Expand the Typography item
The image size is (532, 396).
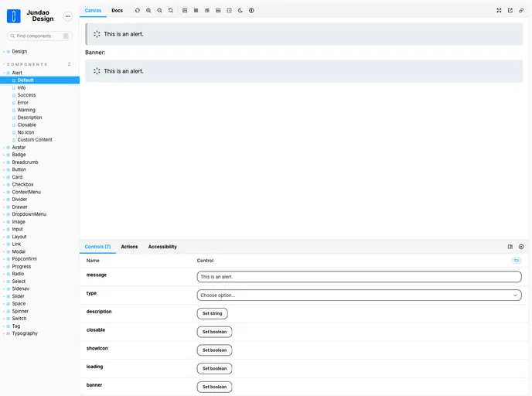pos(25,333)
